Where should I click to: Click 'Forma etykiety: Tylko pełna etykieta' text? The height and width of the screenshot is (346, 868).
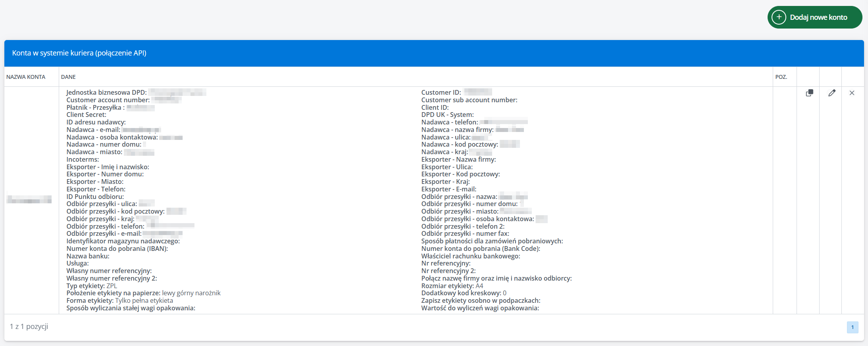(119, 300)
